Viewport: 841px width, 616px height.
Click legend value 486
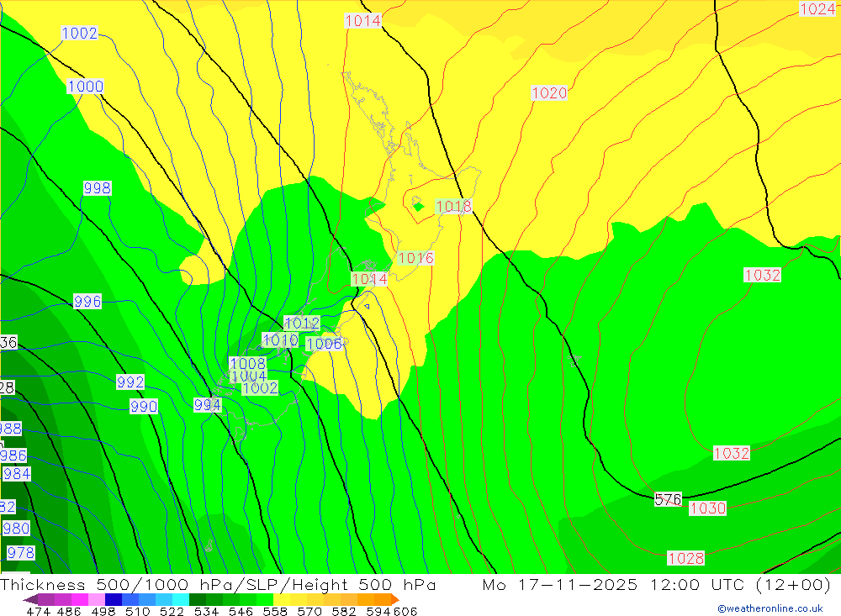[68, 612]
